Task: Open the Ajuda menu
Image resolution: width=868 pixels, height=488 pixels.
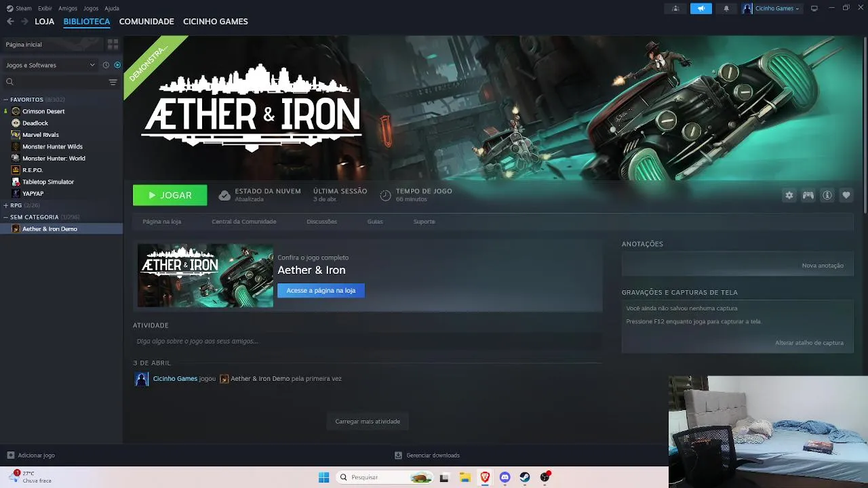Action: click(x=112, y=8)
